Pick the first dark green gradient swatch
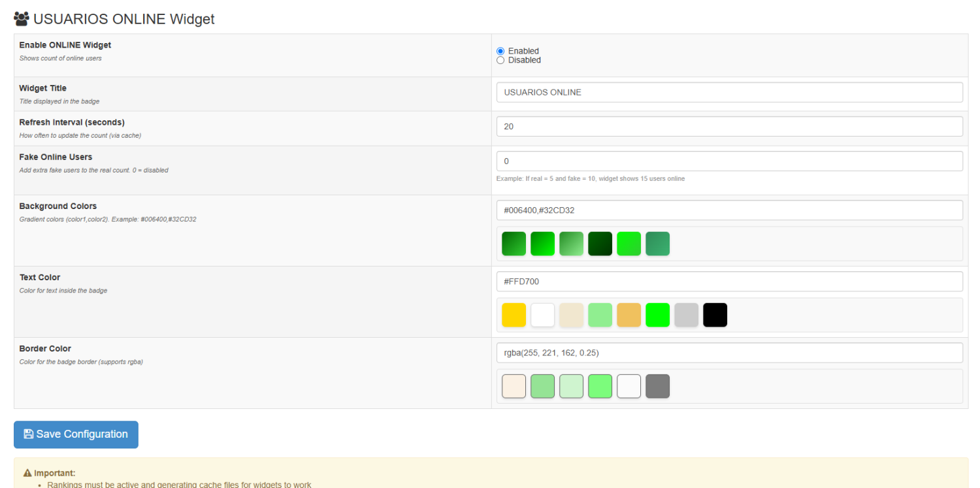 514,244
